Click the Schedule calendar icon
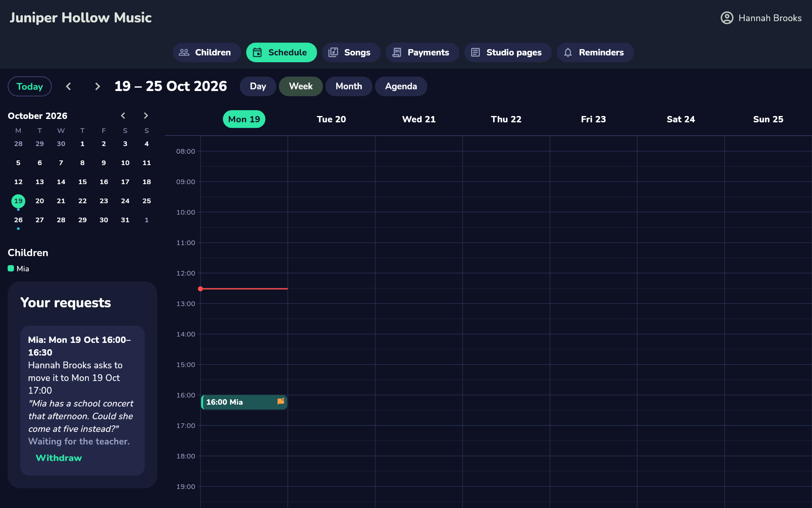Screen dimensions: 812x508 click(x=257, y=52)
